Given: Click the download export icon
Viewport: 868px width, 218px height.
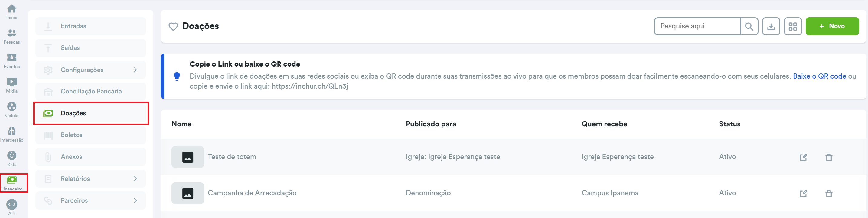Looking at the screenshot, I should (771, 26).
